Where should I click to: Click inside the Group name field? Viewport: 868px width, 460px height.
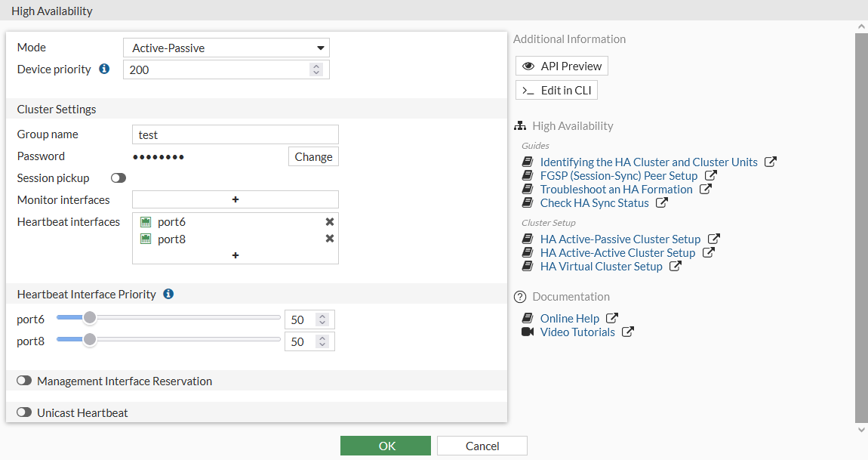coord(235,134)
